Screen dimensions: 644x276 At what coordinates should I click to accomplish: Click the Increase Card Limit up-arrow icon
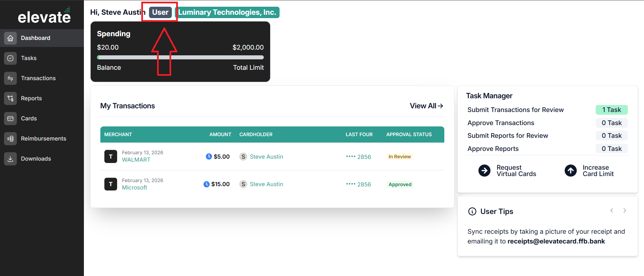click(571, 171)
